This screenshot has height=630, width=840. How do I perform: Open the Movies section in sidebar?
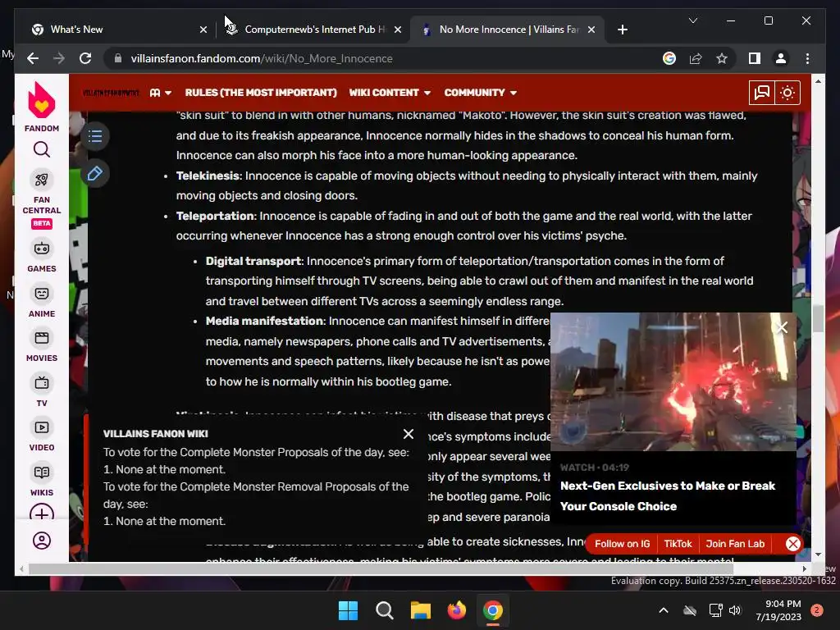coord(41,347)
